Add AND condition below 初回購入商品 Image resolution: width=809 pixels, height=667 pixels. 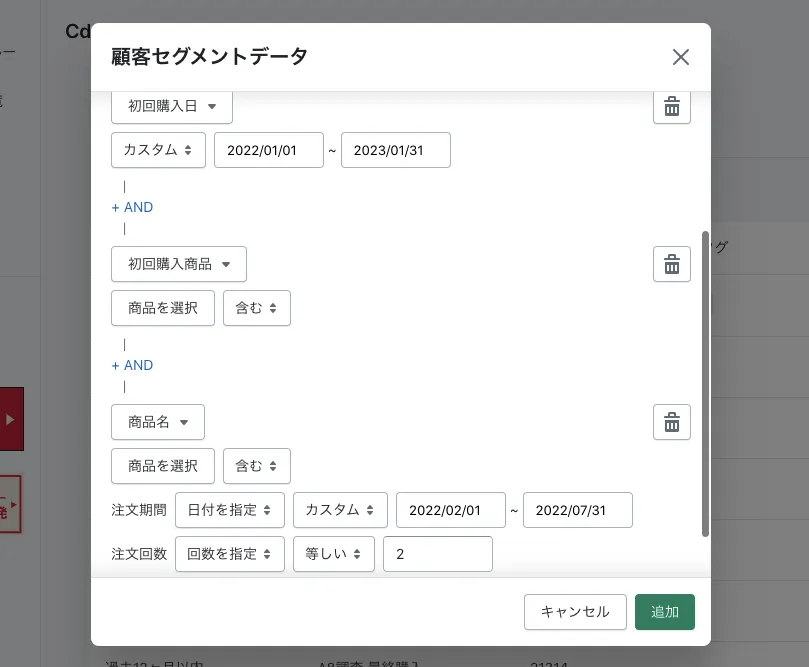point(132,365)
